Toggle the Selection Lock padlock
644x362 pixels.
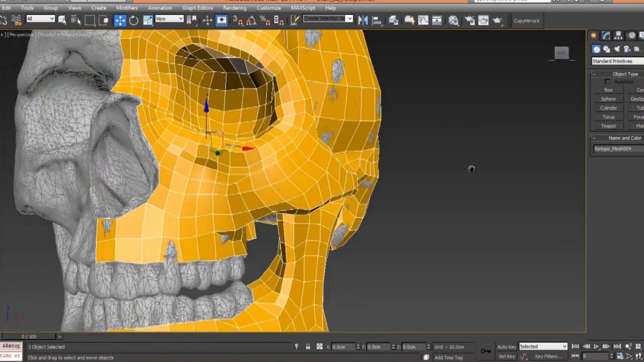[x=308, y=347]
